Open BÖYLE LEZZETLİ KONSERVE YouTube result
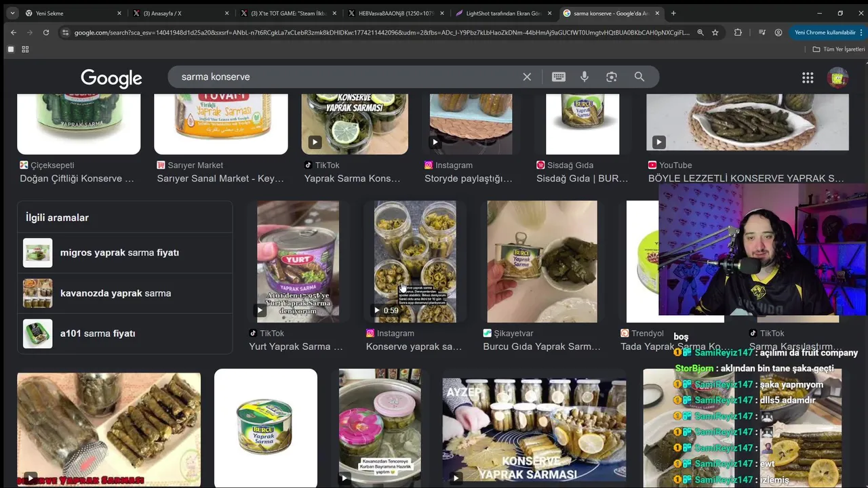The height and width of the screenshot is (488, 868). pos(746,179)
